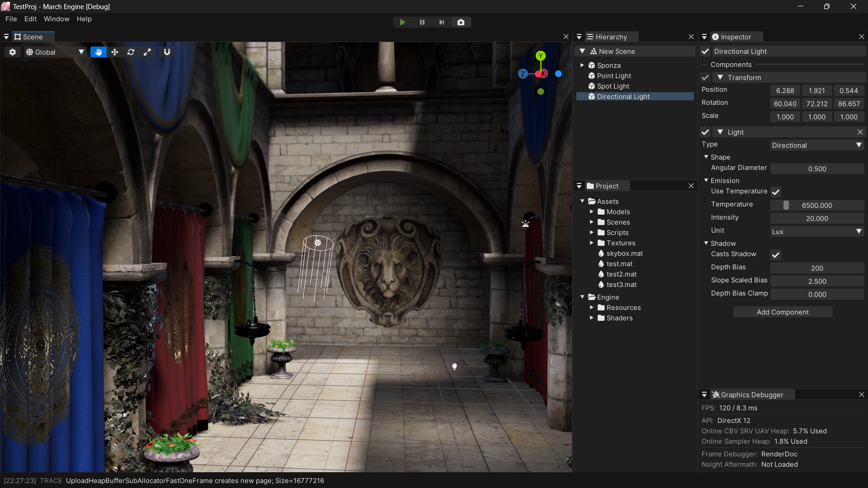This screenshot has width=868, height=488.
Task: Select the Scale tool
Action: click(147, 52)
